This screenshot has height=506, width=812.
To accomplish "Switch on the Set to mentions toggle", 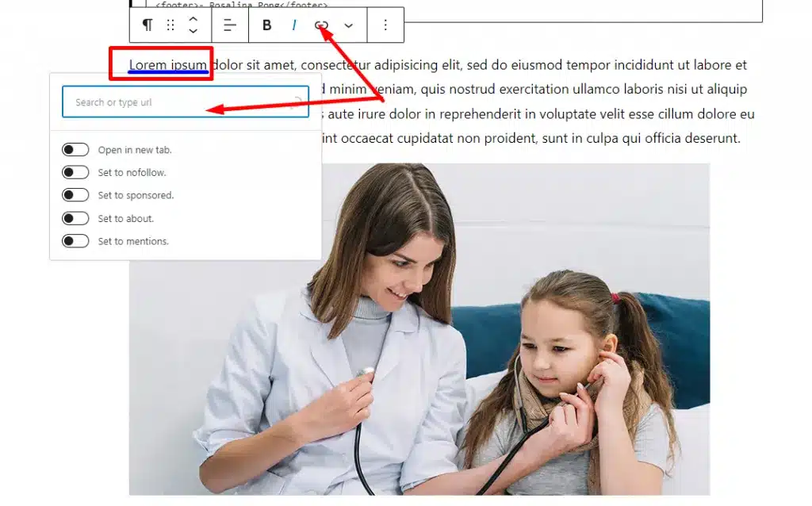I will (75, 240).
